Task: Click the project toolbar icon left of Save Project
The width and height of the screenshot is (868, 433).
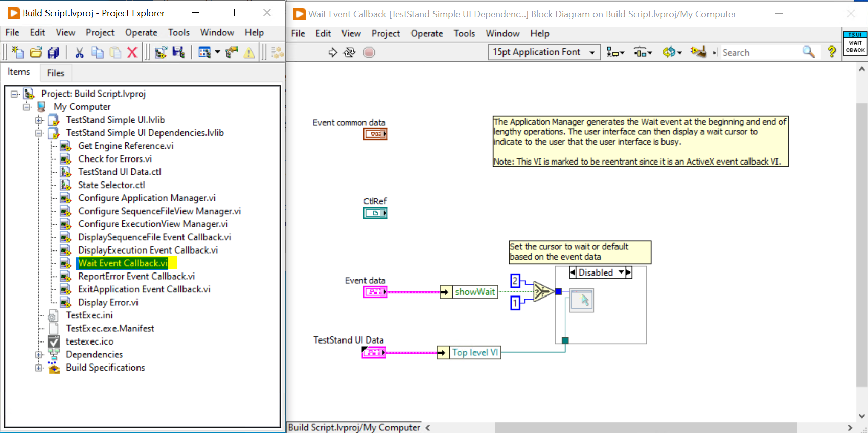Action: tap(161, 52)
